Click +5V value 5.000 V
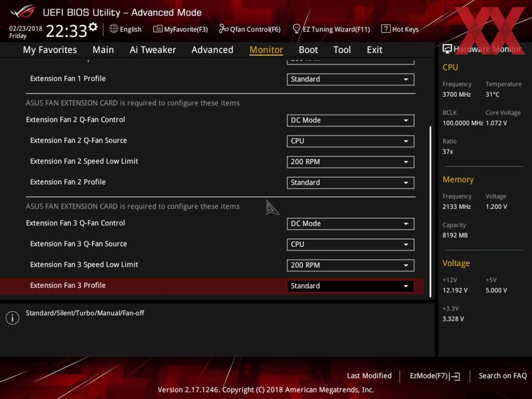The image size is (532, 399). (x=496, y=290)
